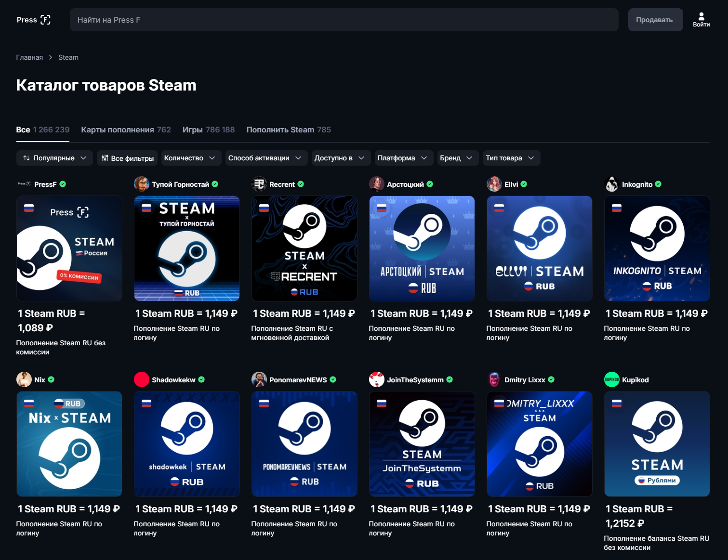Click Steam breadcrumb link
728x560 pixels.
pyautogui.click(x=68, y=57)
